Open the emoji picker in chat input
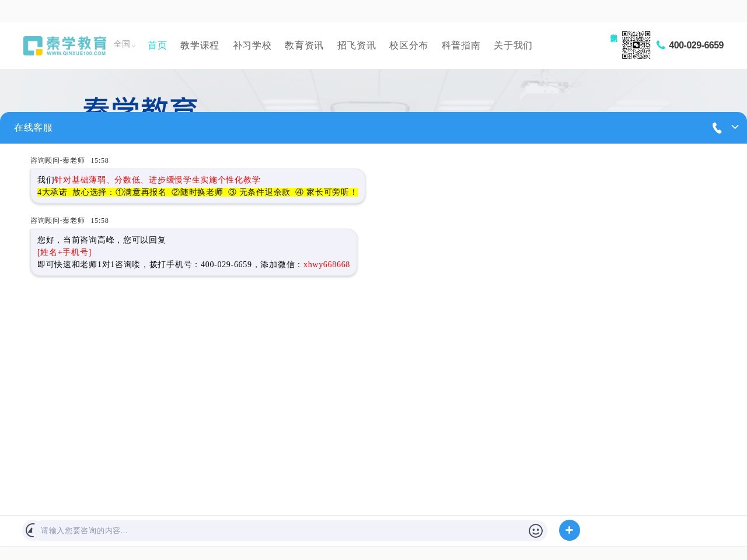This screenshot has height=560, width=747. 535,530
